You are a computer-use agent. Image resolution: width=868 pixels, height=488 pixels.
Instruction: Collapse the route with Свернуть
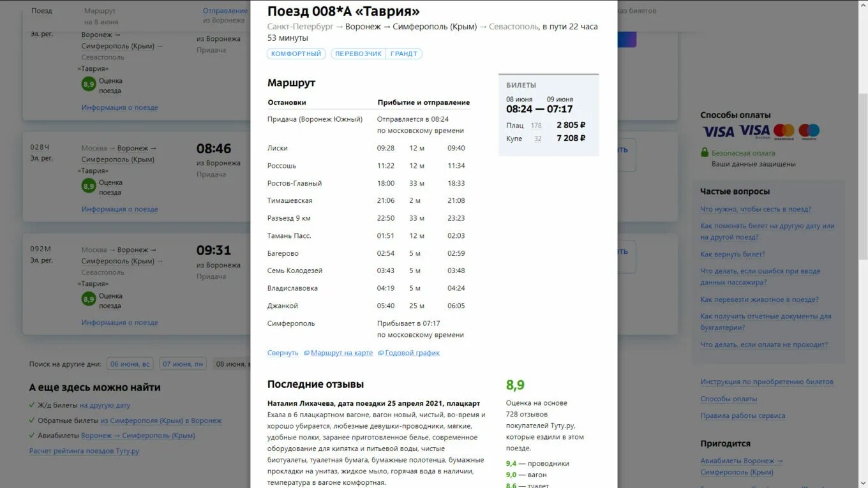click(283, 353)
